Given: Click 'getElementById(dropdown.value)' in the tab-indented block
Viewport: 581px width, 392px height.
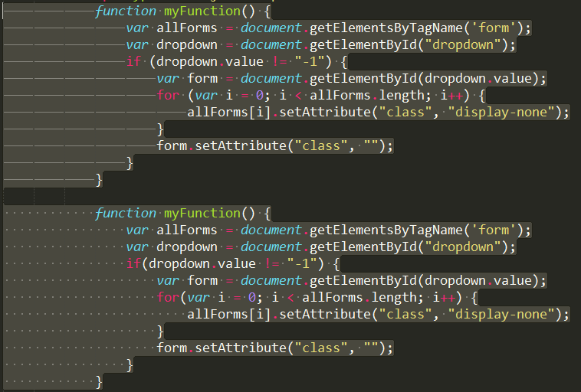Looking at the screenshot, I should [425, 78].
